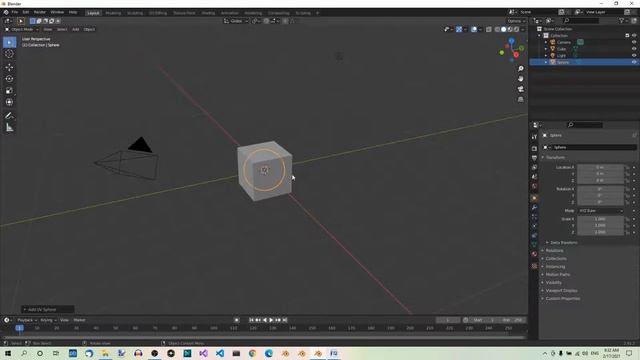Open the timeline Playback popover
640x360 pixels.
(27, 320)
